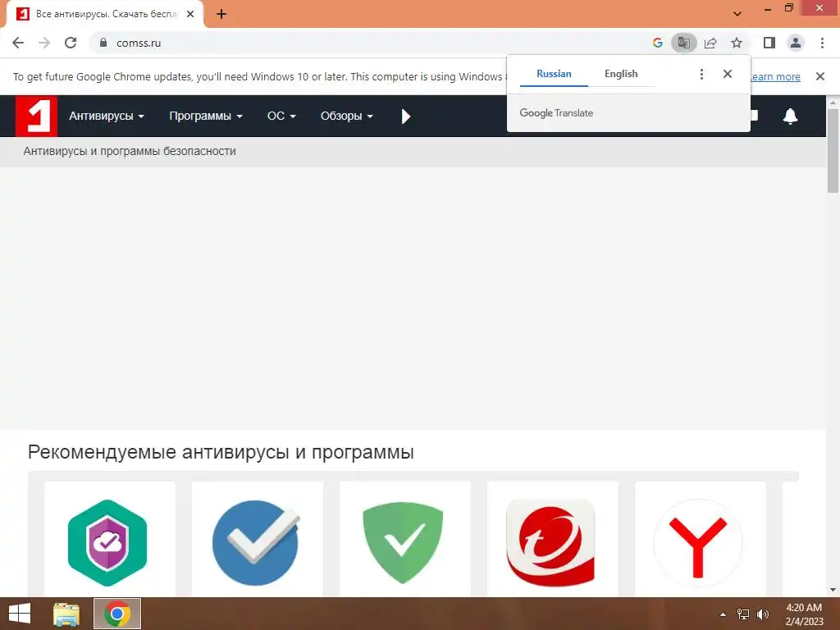Open the Yandex Y card
The width and height of the screenshot is (840, 630).
click(x=701, y=539)
